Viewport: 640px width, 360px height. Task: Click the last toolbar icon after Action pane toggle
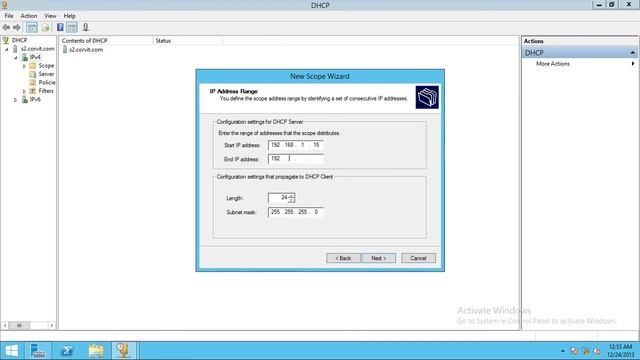coord(86,27)
